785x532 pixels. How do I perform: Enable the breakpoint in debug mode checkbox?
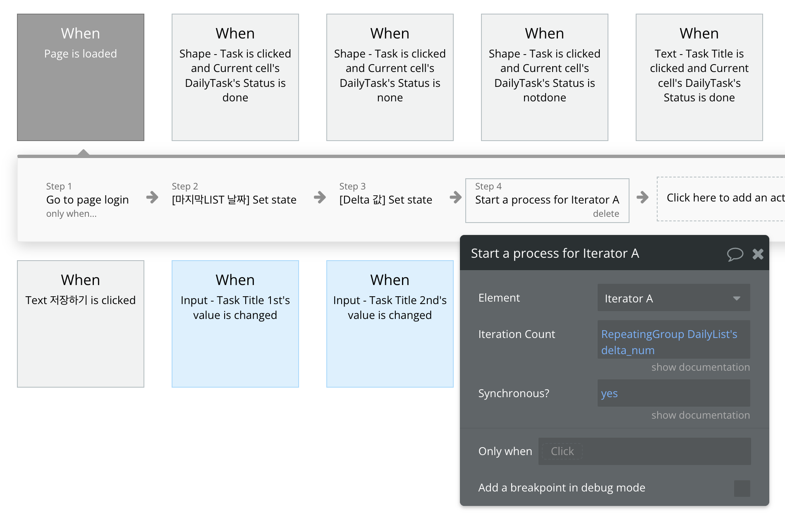click(x=742, y=488)
